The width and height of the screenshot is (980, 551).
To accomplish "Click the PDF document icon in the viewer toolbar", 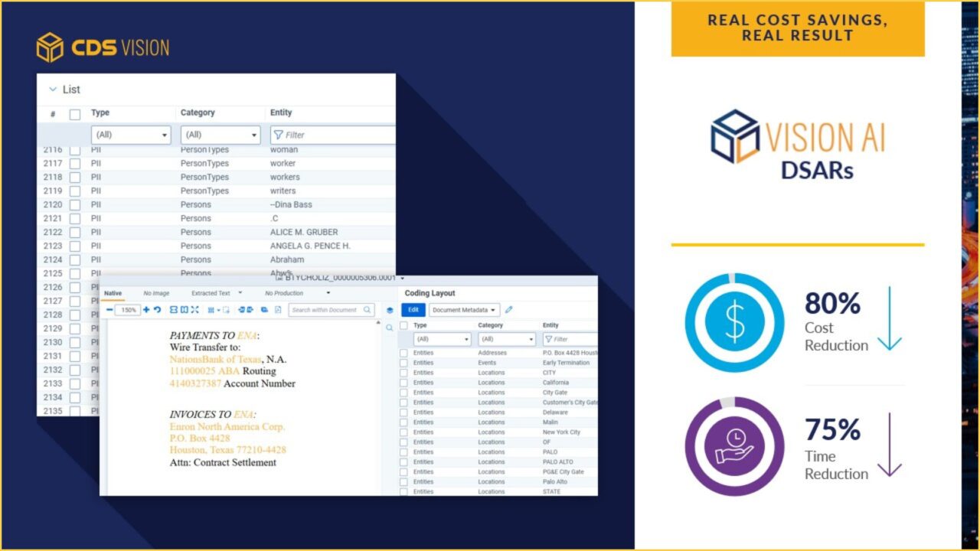I will tap(277, 309).
